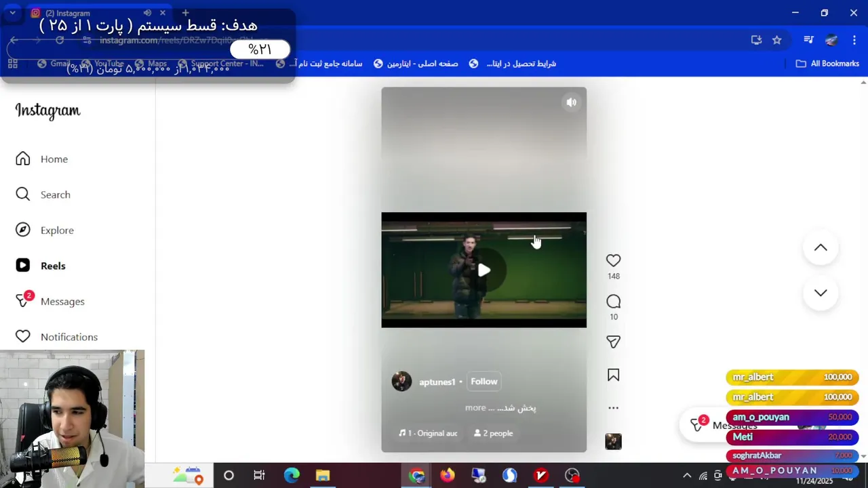Open aptunes1 profile name
Image resolution: width=868 pixels, height=488 pixels.
coord(437,382)
